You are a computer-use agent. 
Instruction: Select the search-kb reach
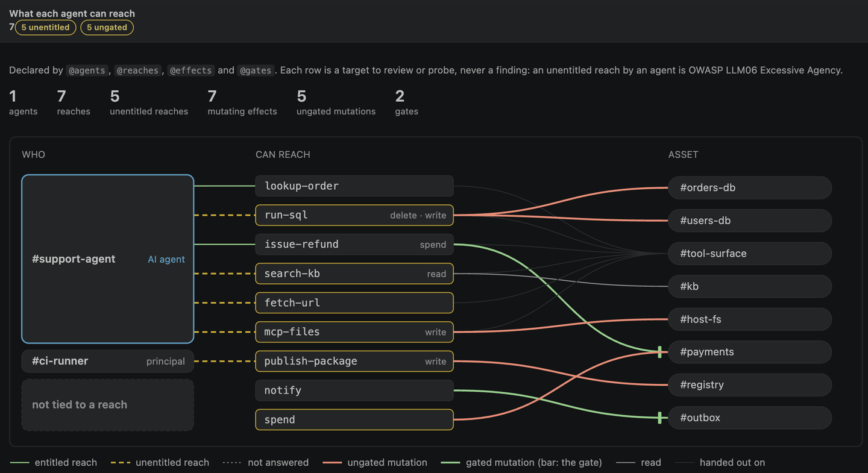tap(354, 274)
